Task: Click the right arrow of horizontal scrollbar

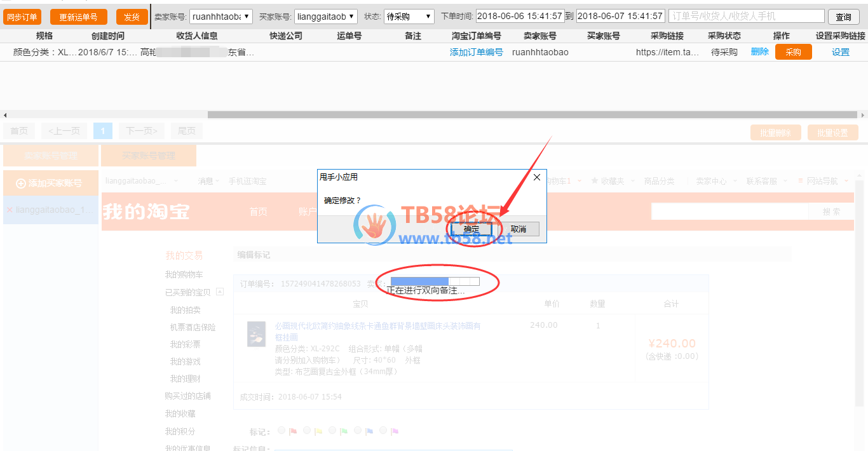Action: [x=863, y=115]
